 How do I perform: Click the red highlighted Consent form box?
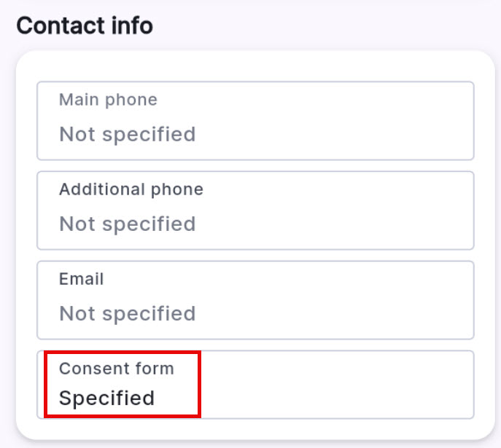123,384
